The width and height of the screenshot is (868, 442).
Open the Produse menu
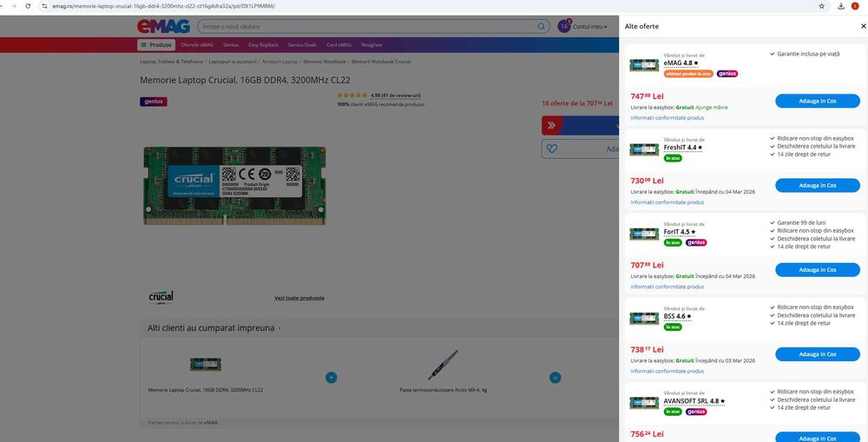156,45
